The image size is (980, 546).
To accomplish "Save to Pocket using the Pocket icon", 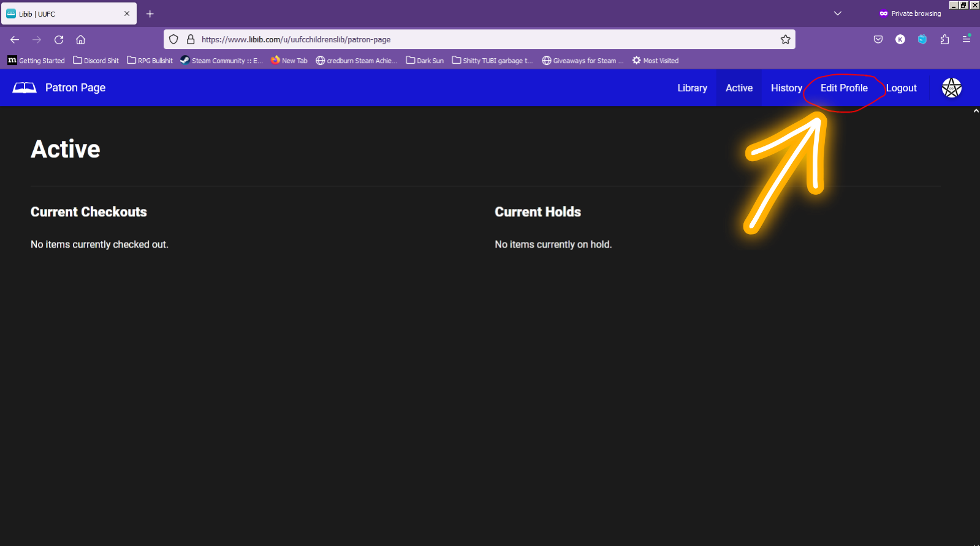I will [x=878, y=39].
